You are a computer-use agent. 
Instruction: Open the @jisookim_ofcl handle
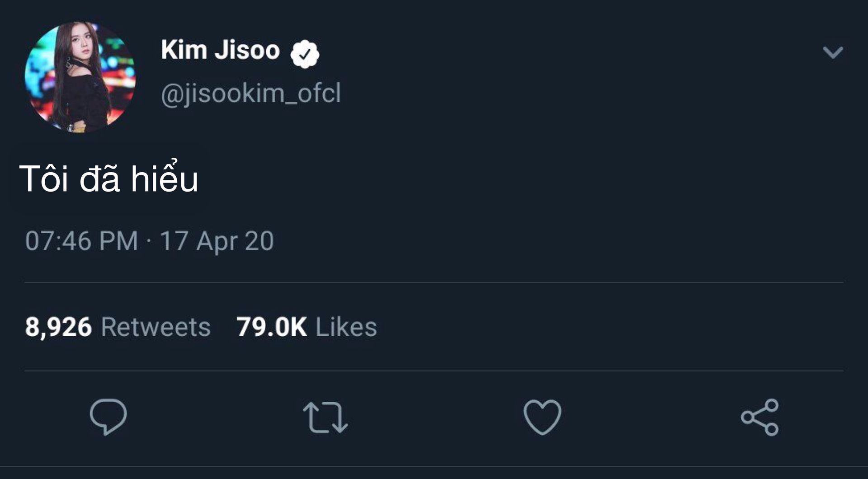251,94
